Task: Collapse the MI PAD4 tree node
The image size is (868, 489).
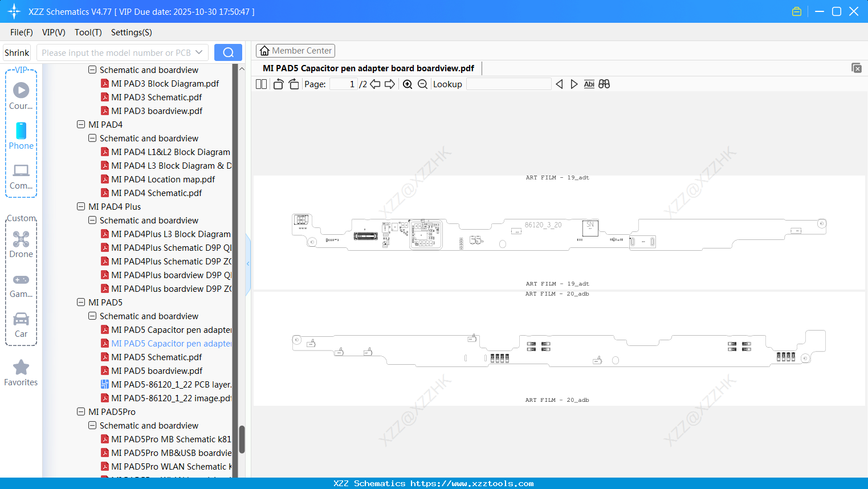Action: [x=81, y=124]
